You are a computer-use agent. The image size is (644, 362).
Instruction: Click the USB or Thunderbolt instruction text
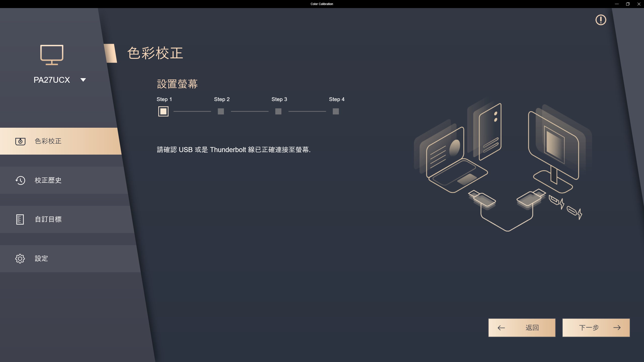click(234, 150)
